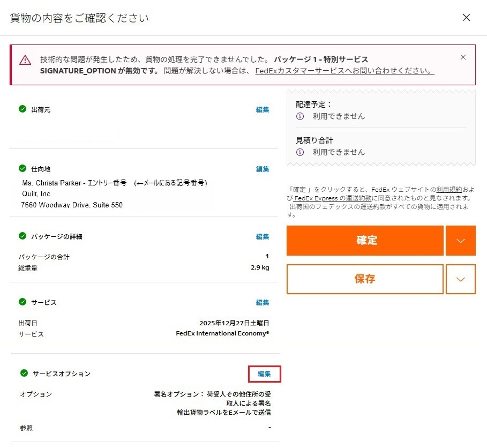
Task: Click the 総重量 label
Action: [28, 268]
